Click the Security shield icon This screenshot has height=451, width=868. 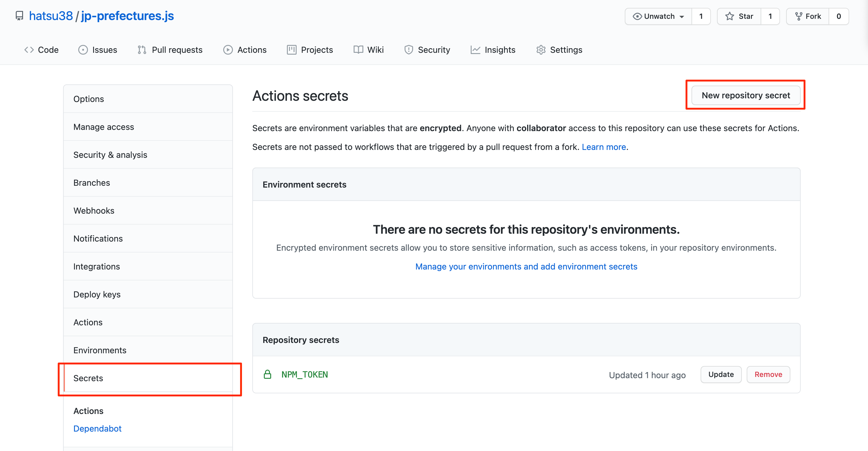coord(409,50)
